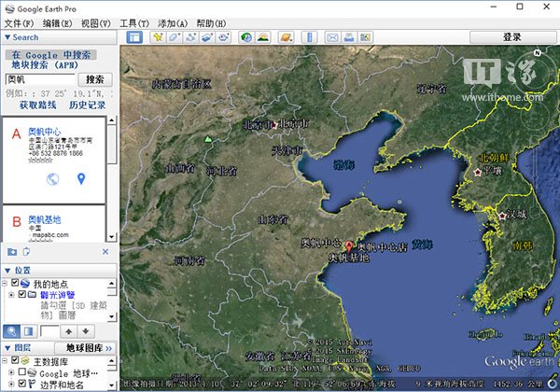This screenshot has height=392, width=560.
Task: Expand the 边界和地名 layer node
Action: tap(11, 385)
